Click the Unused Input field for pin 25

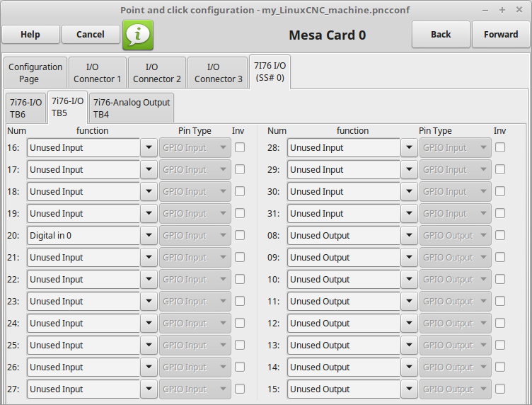coord(83,345)
